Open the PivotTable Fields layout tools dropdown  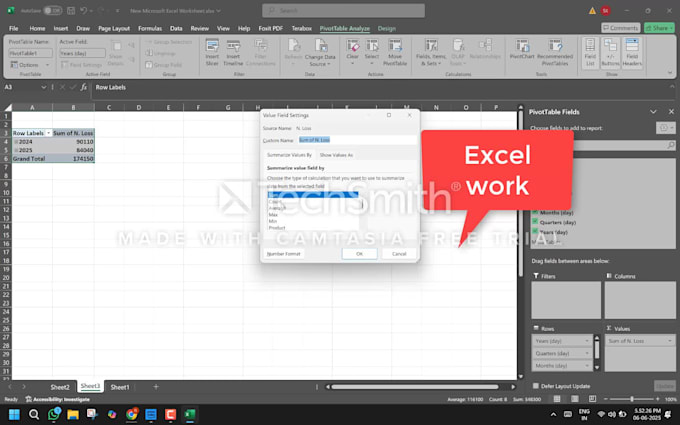(x=666, y=128)
